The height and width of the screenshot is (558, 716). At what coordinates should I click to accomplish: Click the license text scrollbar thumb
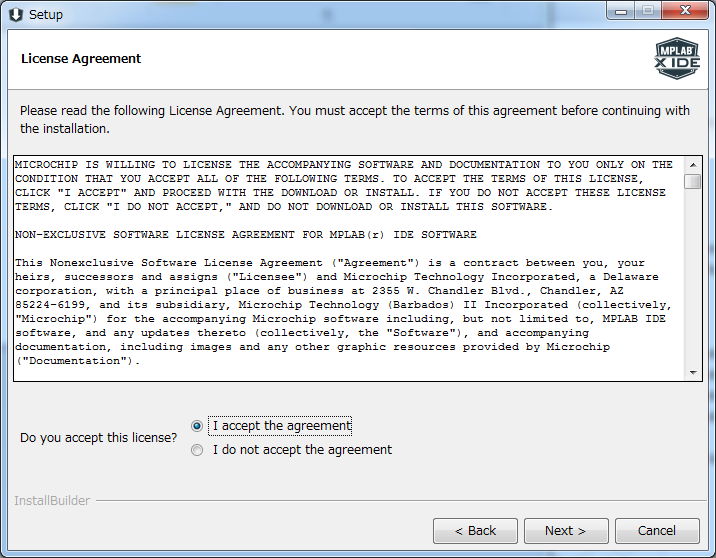[x=692, y=181]
